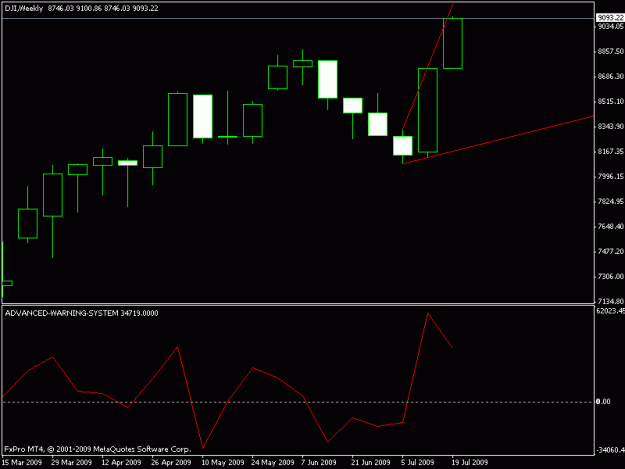Click the 19 Jul 2009 date label

[x=470, y=462]
